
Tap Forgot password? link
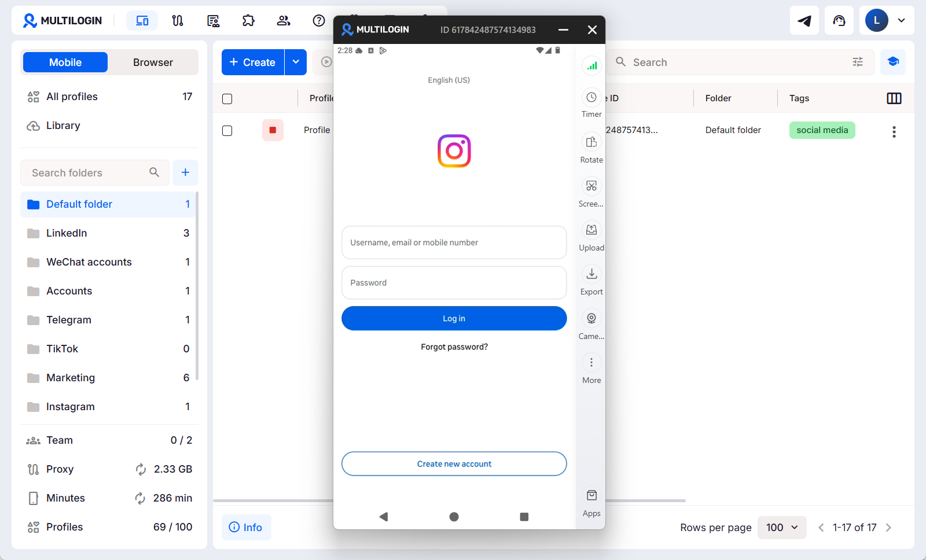click(x=454, y=347)
